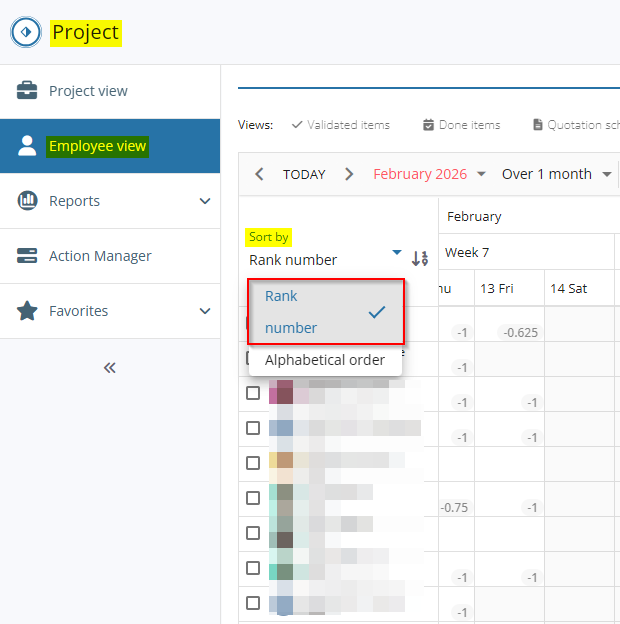Screen dimensions: 620x624
Task: Select Alphabetical order sort option
Action: (x=324, y=360)
